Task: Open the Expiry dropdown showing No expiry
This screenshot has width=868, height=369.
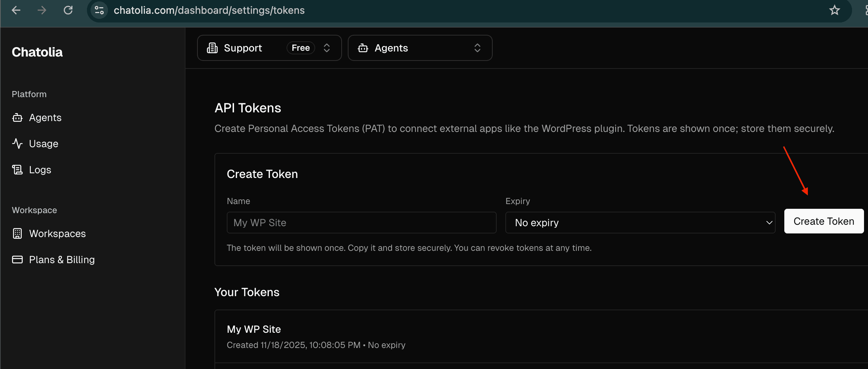Action: (x=640, y=223)
